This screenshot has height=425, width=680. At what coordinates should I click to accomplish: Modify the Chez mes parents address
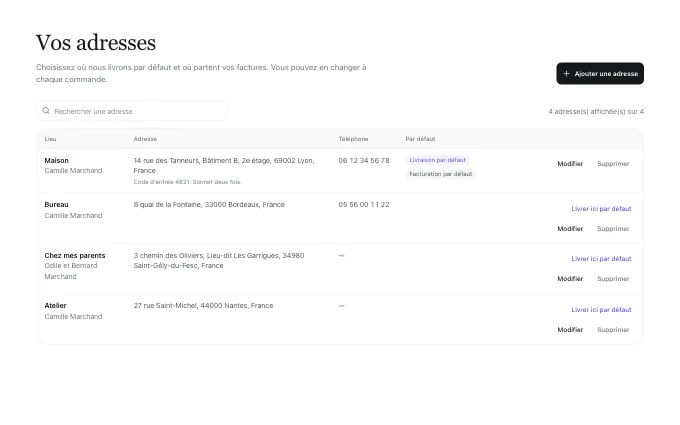(570, 279)
